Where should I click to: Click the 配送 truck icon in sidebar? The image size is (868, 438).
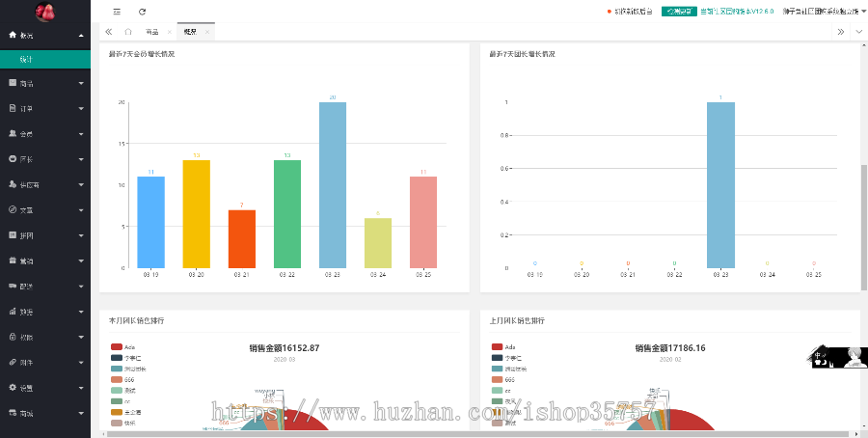(x=13, y=286)
